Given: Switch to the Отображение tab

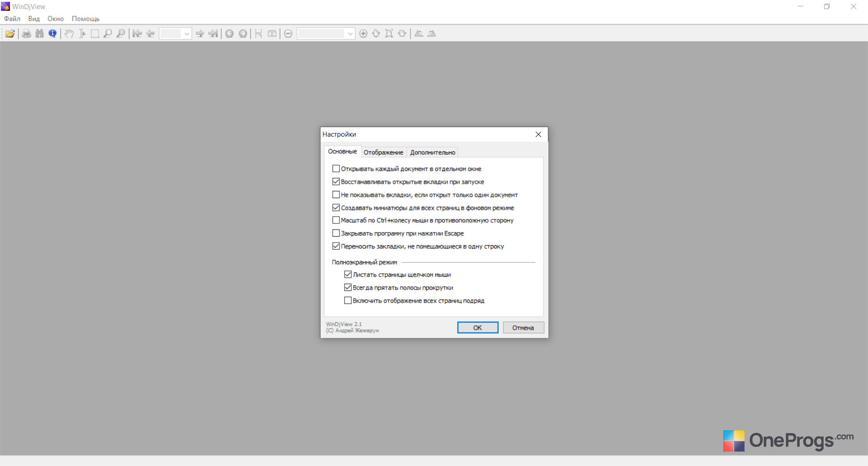Looking at the screenshot, I should click(x=383, y=152).
